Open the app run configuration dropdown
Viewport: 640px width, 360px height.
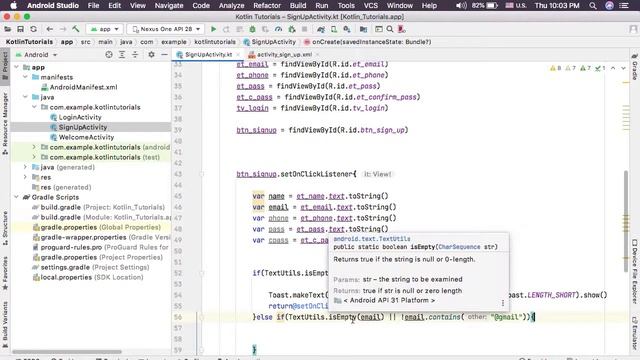pos(104,29)
